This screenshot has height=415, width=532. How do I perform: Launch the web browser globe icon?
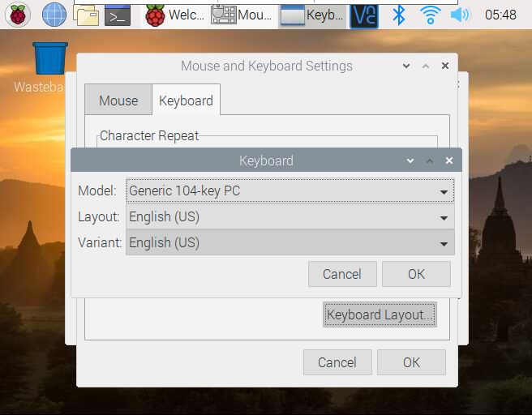(54, 15)
